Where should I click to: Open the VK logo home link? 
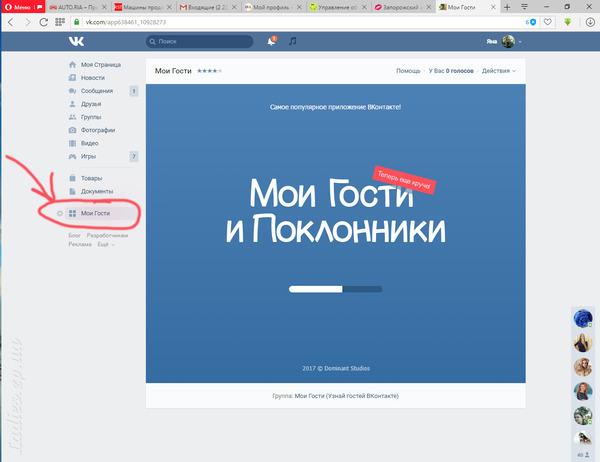click(76, 41)
